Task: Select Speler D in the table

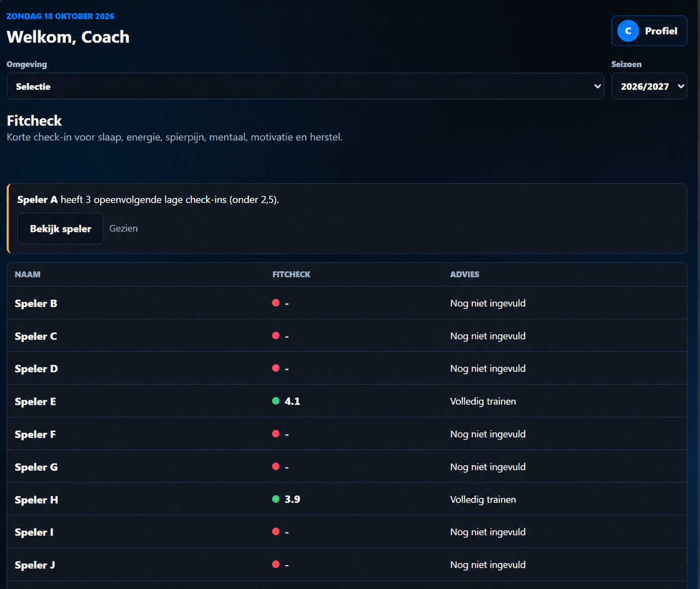Action: pos(36,368)
